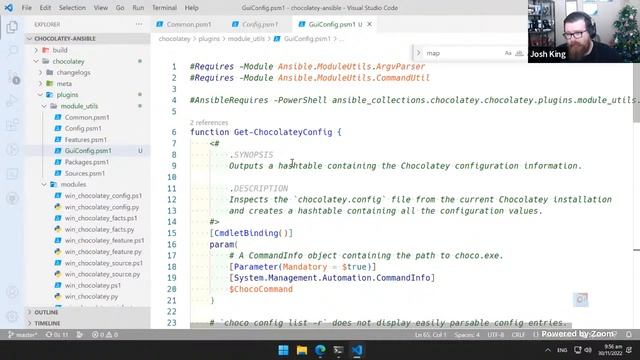Click plugins in the breadcrumb path
640x360 pixels.
tap(209, 39)
